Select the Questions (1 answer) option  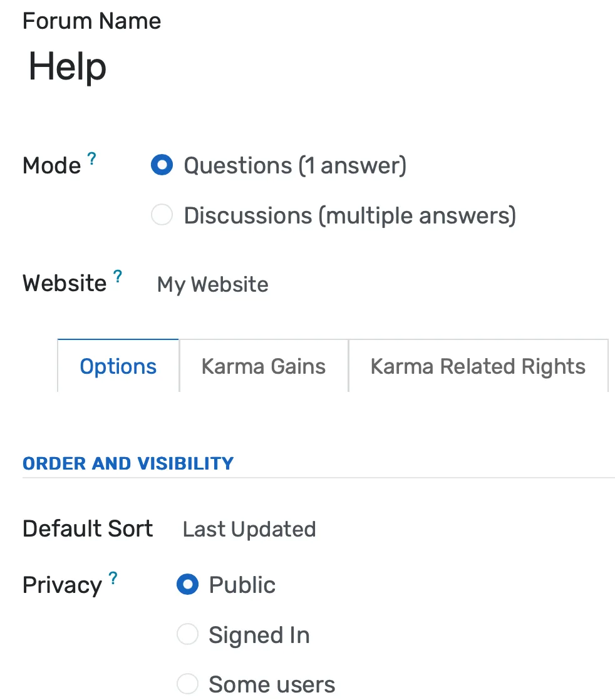(x=162, y=165)
